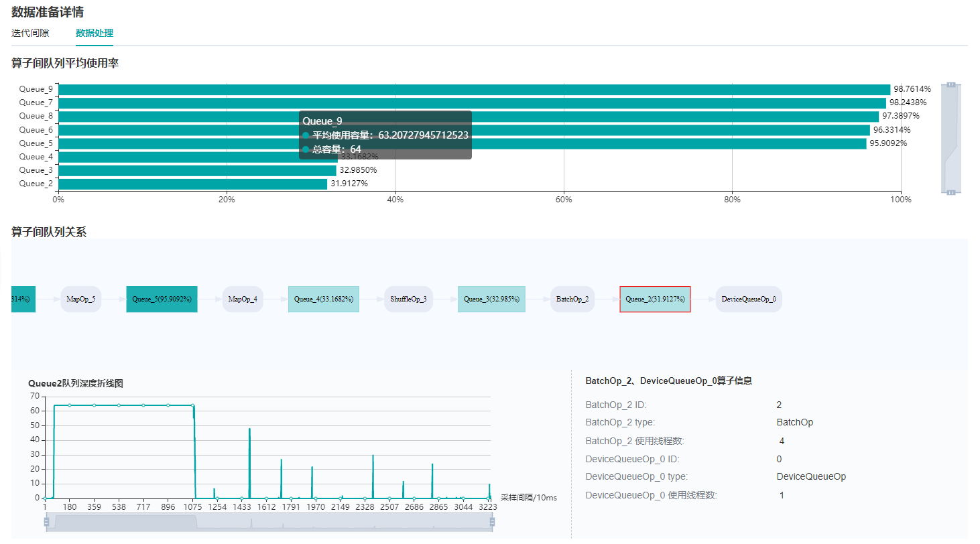Select the Queue_5(95.9092%) node
This screenshot has height=544, width=980.
pyautogui.click(x=162, y=299)
